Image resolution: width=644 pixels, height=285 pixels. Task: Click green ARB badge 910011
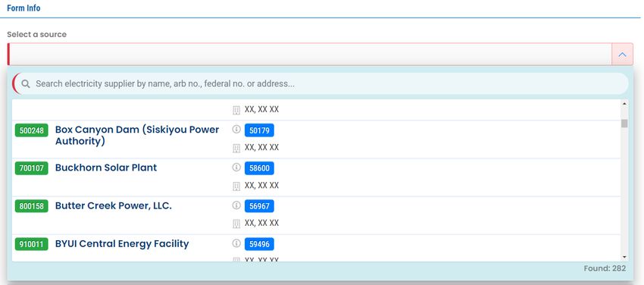(x=32, y=244)
